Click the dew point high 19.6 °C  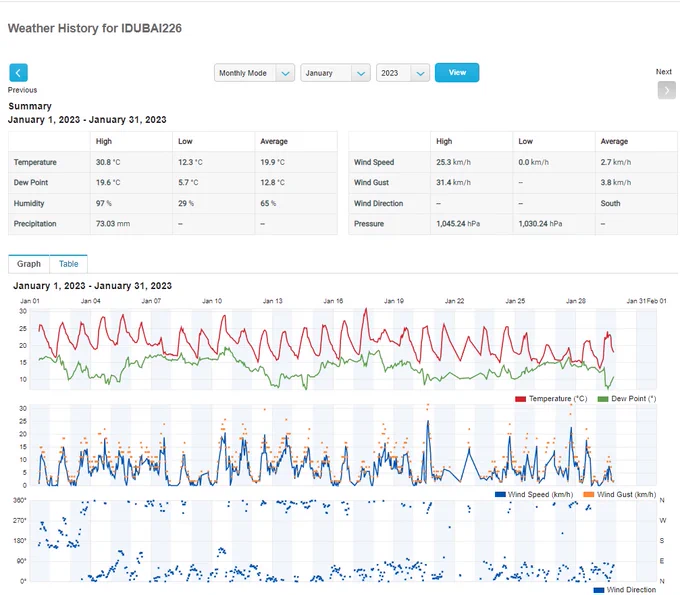coord(108,183)
